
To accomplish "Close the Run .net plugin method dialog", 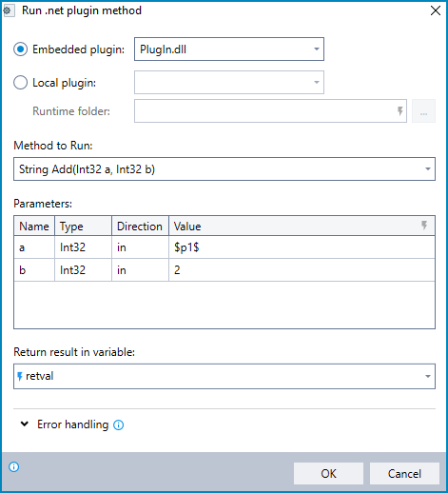I will pyautogui.click(x=436, y=10).
